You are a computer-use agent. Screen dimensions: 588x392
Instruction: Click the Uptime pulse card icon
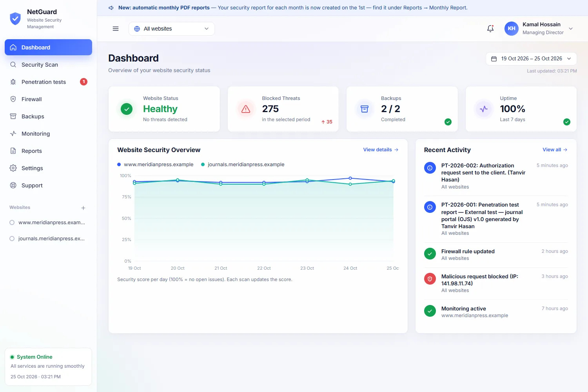pyautogui.click(x=484, y=109)
